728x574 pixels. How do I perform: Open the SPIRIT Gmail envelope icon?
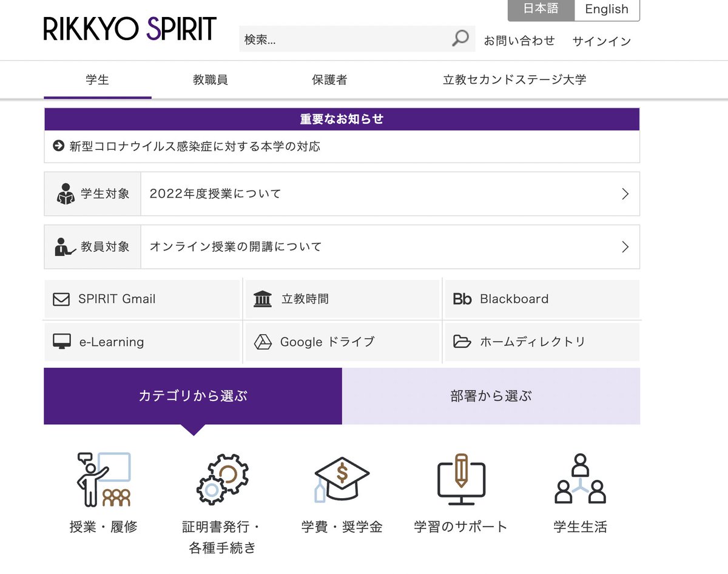pos(61,299)
